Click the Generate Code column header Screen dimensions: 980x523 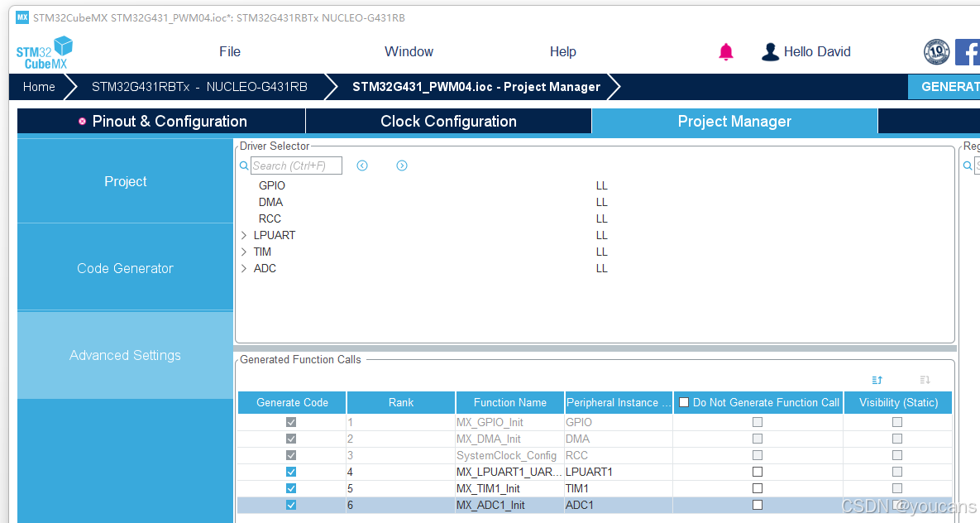click(292, 402)
